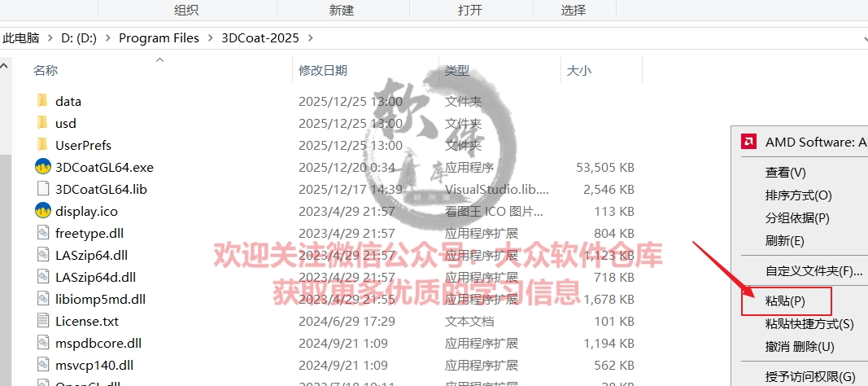This screenshot has height=386, width=868.
Task: Click the 选择 ribbon group label
Action: tap(573, 10)
